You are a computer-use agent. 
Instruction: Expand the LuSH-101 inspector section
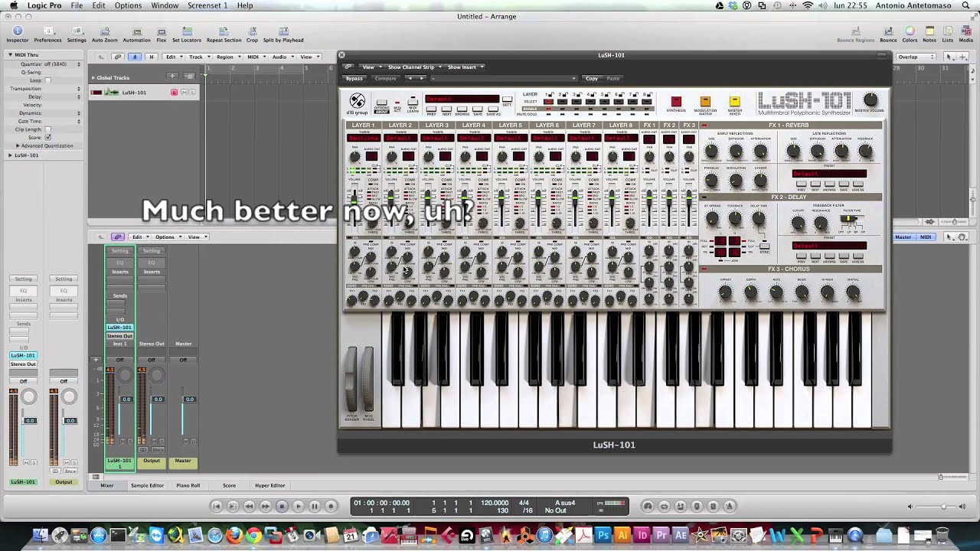click(x=11, y=155)
